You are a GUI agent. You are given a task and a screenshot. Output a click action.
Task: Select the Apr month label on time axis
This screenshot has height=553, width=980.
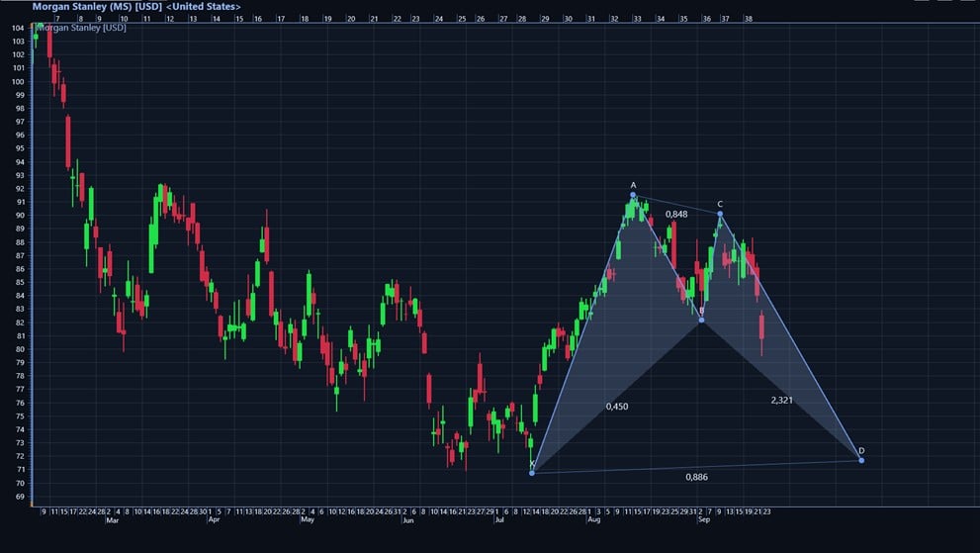(211, 519)
